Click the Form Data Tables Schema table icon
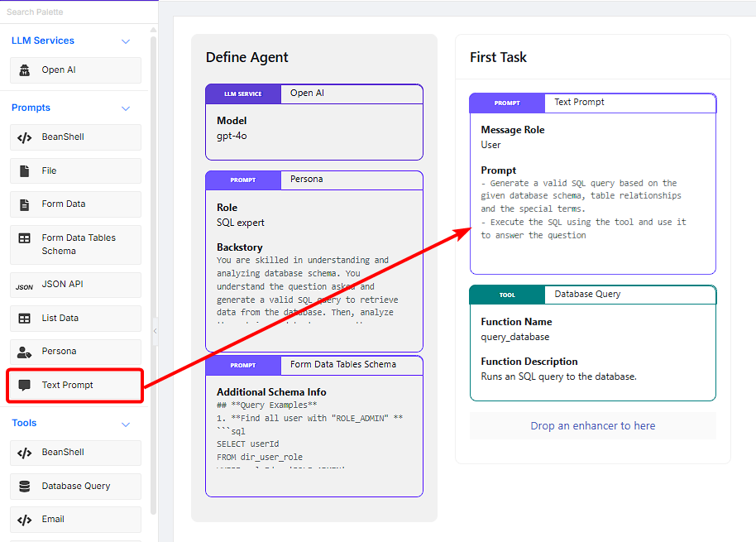 click(x=24, y=238)
